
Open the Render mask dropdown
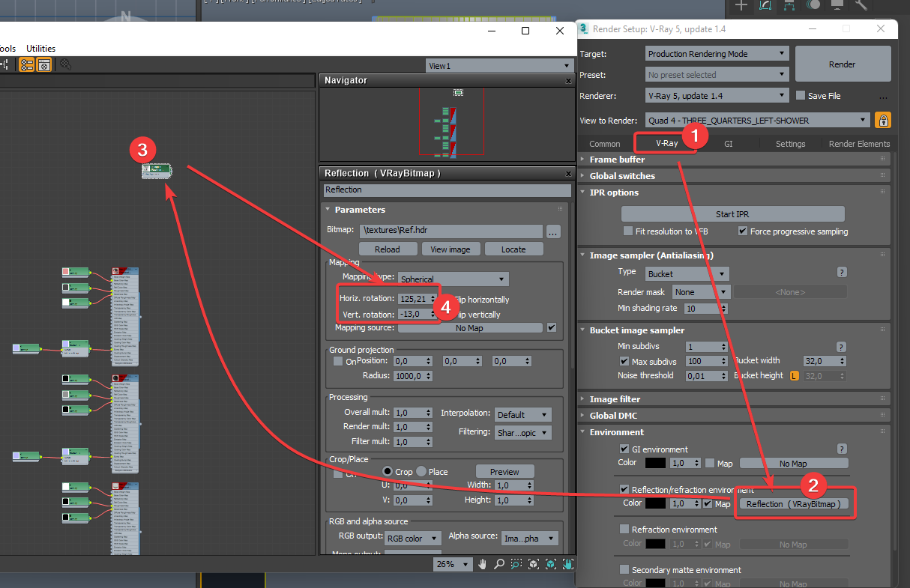pos(701,292)
